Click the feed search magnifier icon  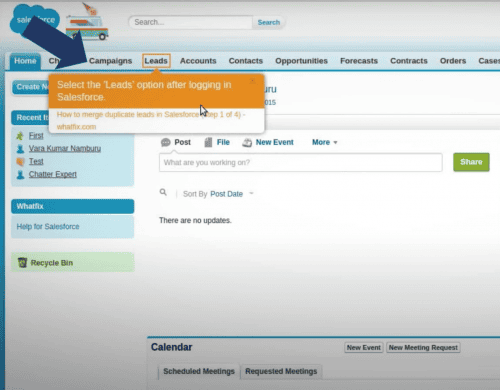tap(163, 192)
